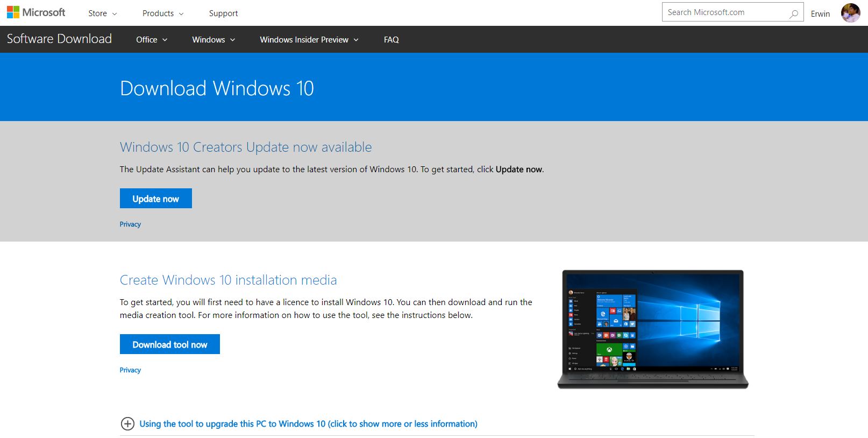The width and height of the screenshot is (868, 438).
Task: Click the search magnifier icon
Action: [x=794, y=13]
